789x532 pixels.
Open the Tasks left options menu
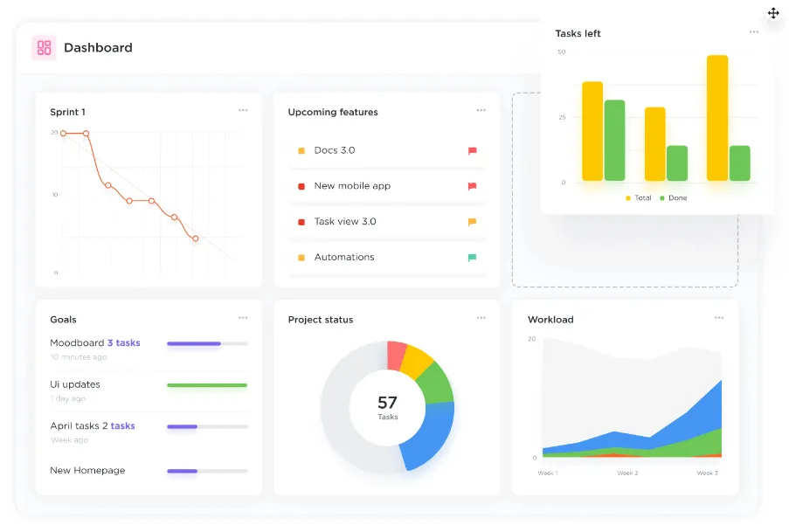click(x=754, y=31)
